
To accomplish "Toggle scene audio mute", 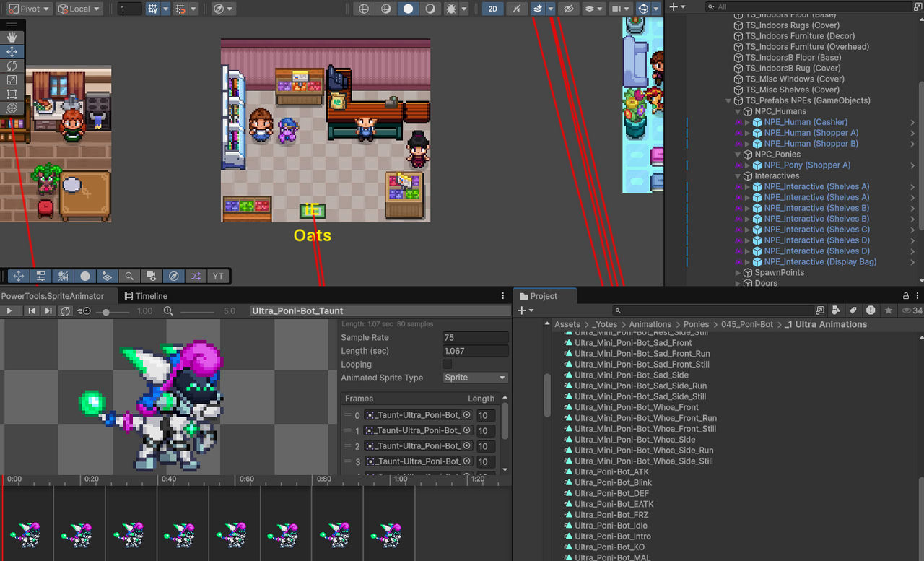I will click(515, 8).
